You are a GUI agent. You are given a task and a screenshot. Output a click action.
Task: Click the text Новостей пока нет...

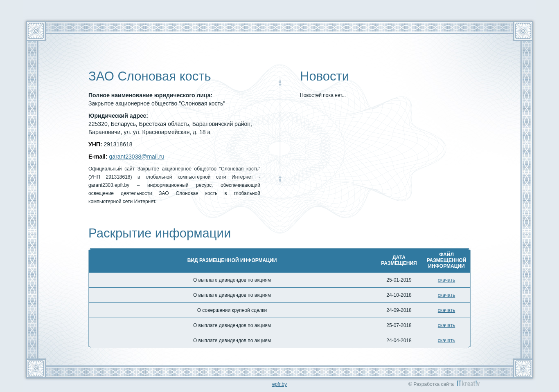point(323,95)
